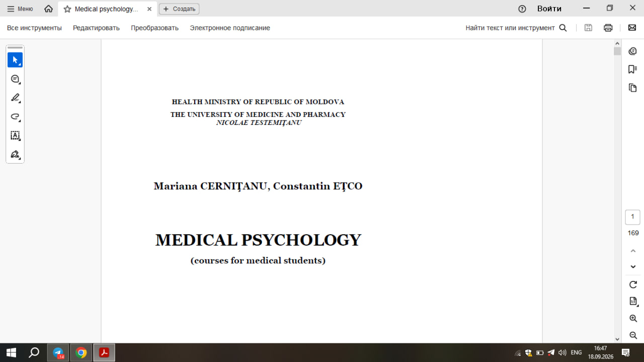Open Telegram from the taskbar
Viewport: 644px width, 362px height.
tap(58, 352)
